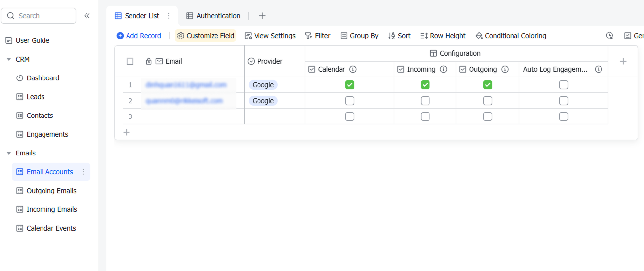644x271 pixels.
Task: Open Conditional Coloring settings
Action: point(511,36)
